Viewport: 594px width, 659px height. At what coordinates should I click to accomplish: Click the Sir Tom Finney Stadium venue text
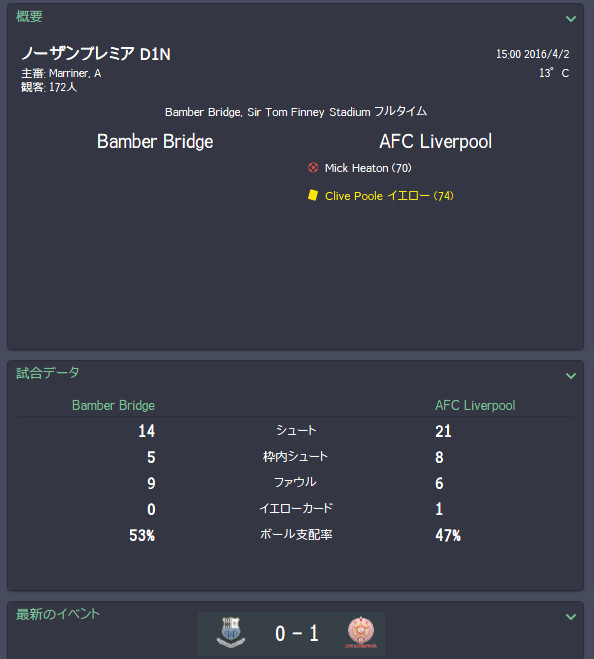309,112
